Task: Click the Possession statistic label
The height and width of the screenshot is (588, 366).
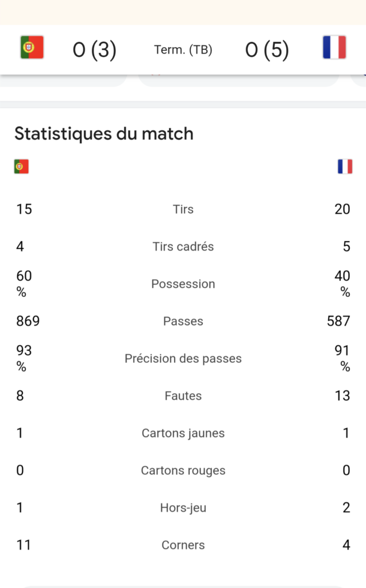Action: coord(183,284)
